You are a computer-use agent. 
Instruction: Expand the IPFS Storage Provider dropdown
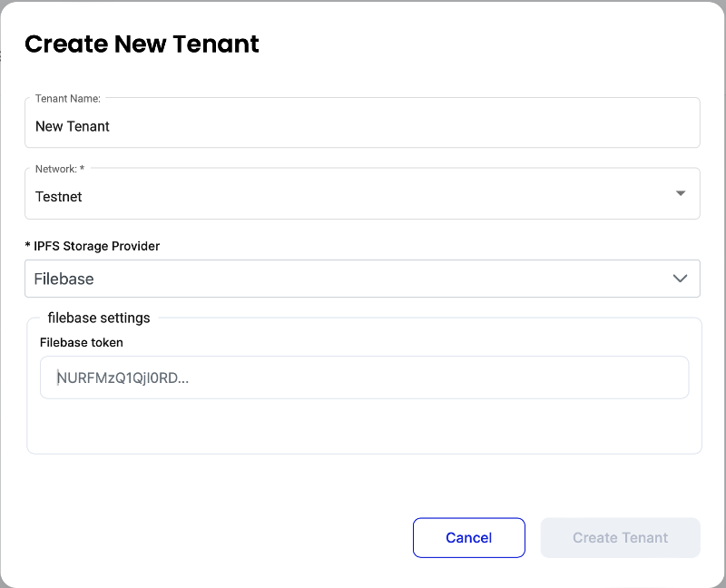(361, 279)
